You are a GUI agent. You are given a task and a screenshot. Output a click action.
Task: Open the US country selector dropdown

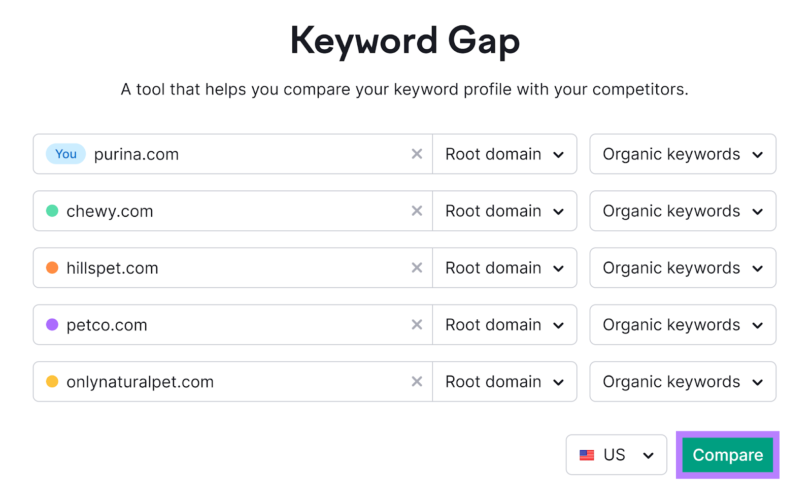click(616, 455)
